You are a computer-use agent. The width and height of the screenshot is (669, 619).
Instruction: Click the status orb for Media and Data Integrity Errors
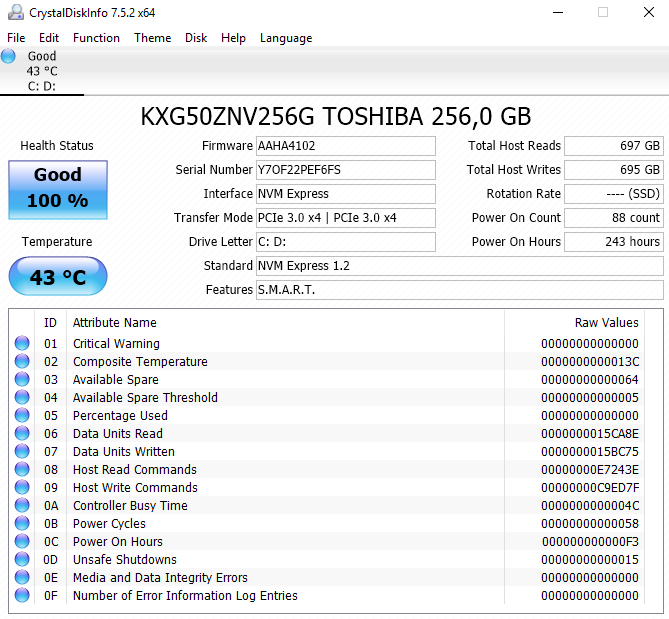pos(22,577)
